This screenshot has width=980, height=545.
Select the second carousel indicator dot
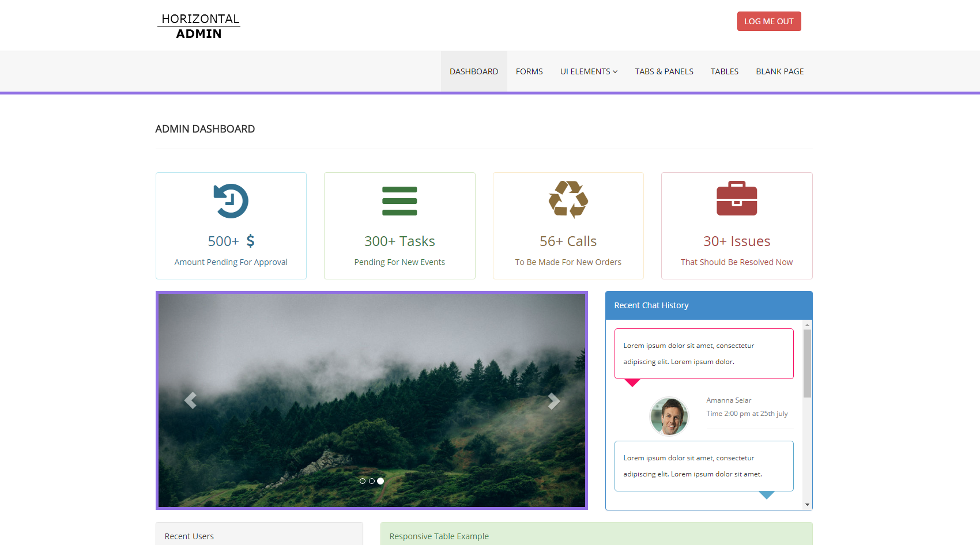click(x=372, y=481)
